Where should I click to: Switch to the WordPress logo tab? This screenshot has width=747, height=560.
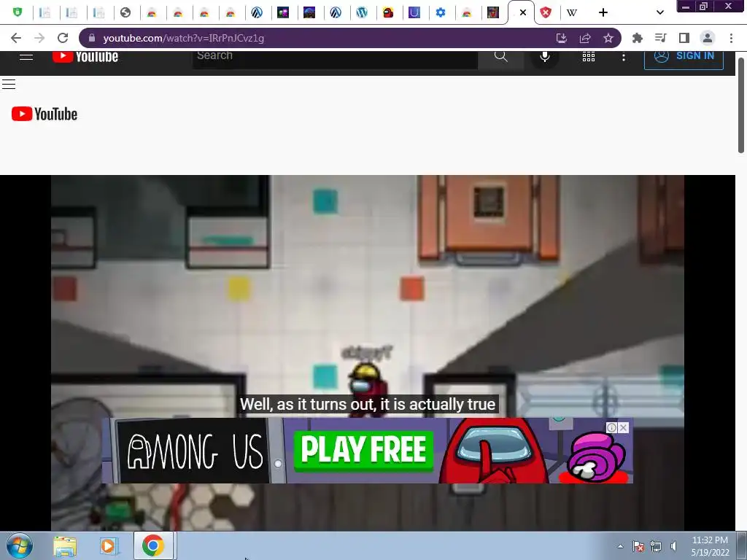362,12
